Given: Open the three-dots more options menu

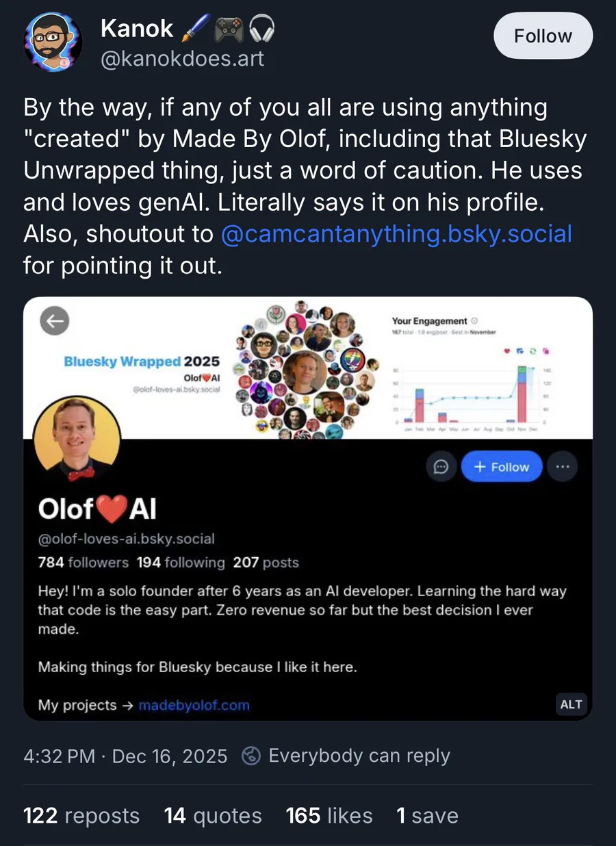Looking at the screenshot, I should tap(563, 467).
